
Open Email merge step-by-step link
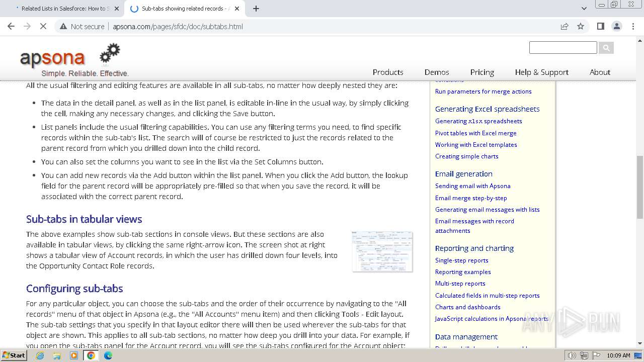(x=471, y=198)
